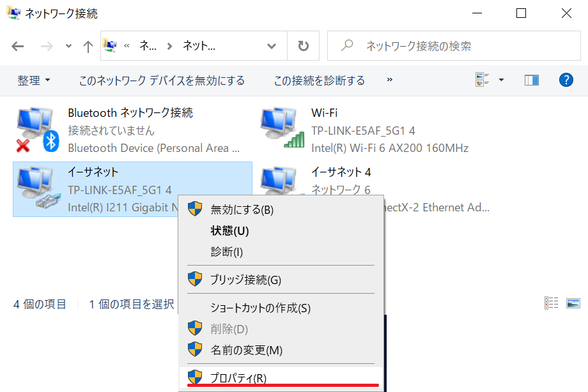The width and height of the screenshot is (588, 392).
Task: Choose 診断(I) from context menu
Action: [281, 252]
